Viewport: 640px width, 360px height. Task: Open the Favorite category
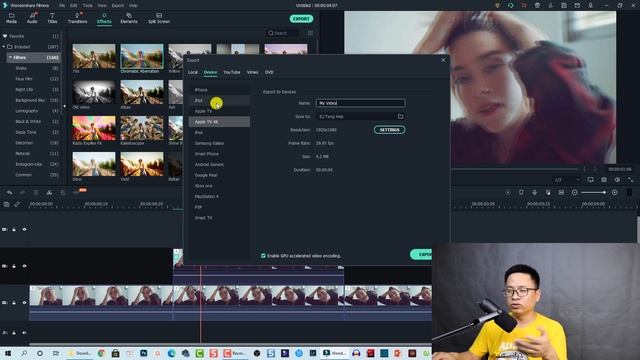(31, 36)
